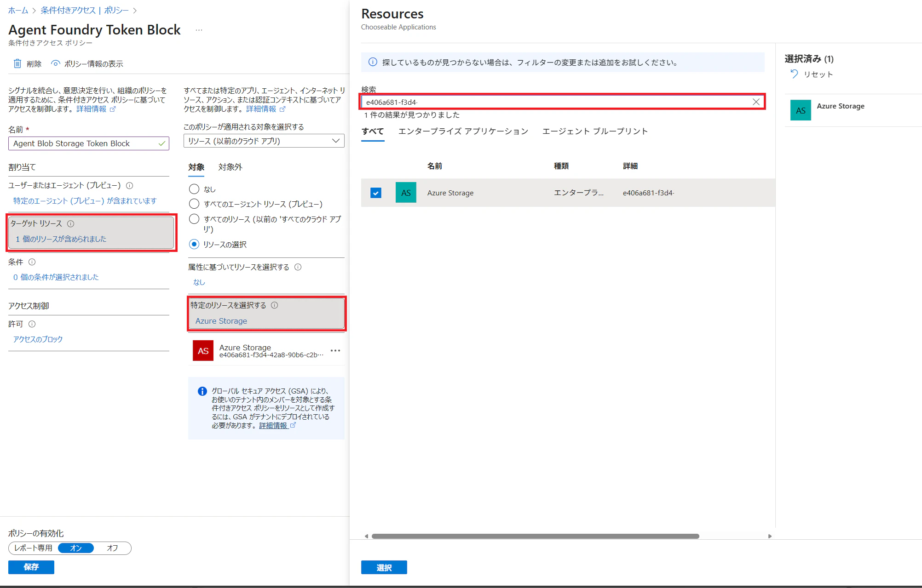Switch policy enablement to オフ

112,548
